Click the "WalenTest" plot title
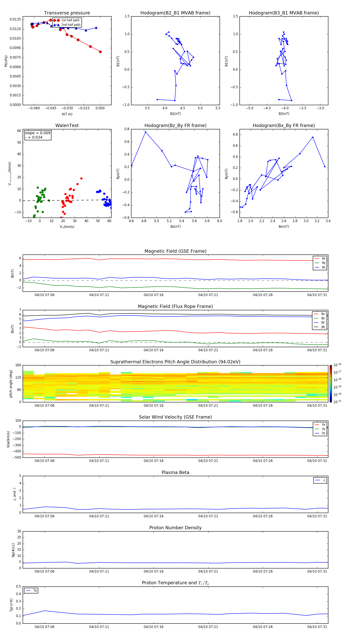The height and width of the screenshot is (644, 351). 67,125
